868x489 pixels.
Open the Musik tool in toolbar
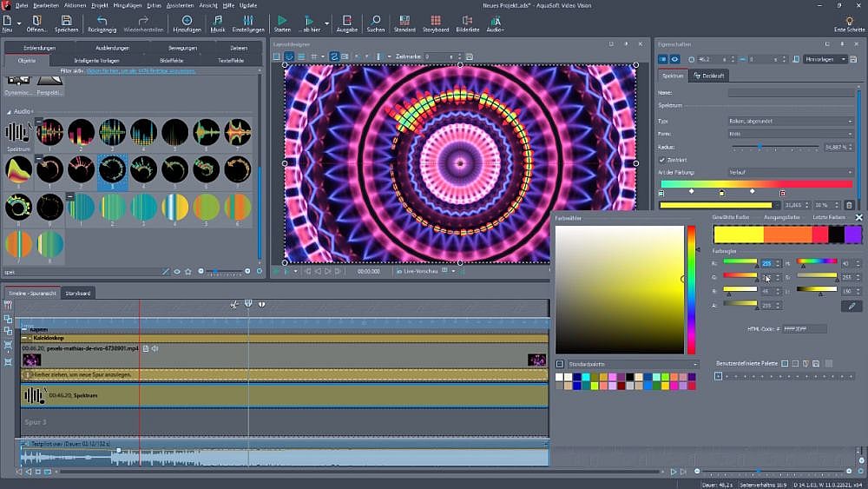[217, 19]
